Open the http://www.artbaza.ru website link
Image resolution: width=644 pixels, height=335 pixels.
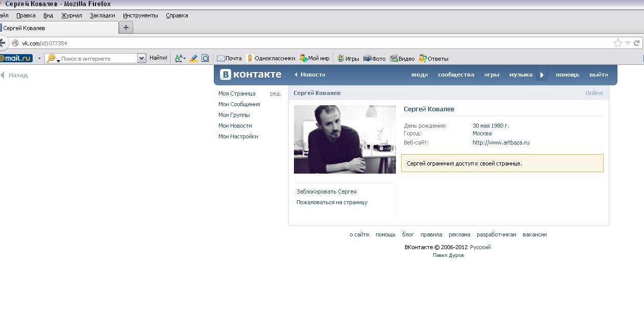pos(501,142)
